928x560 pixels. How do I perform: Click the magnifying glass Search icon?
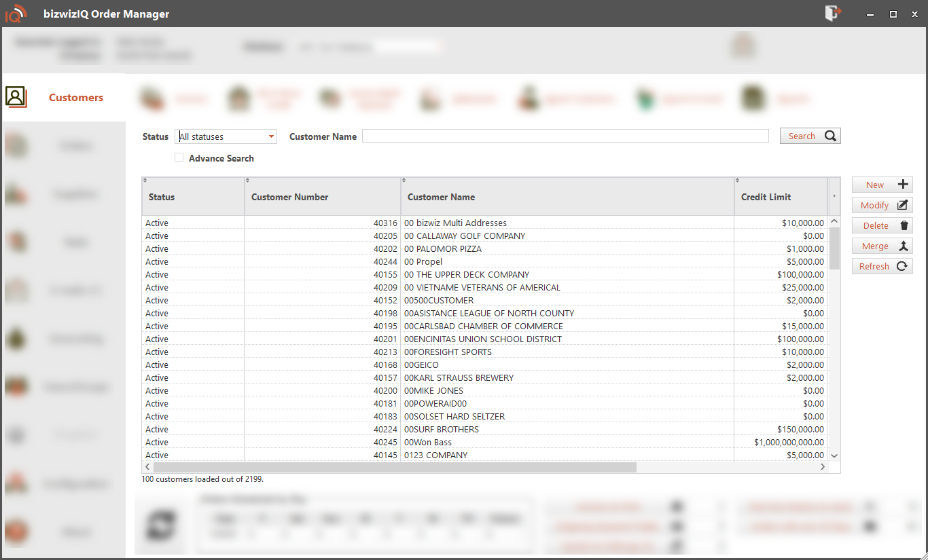pyautogui.click(x=830, y=136)
